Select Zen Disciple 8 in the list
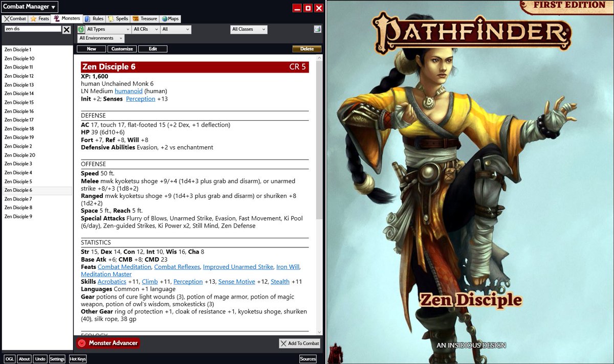614x364 pixels. [37, 208]
